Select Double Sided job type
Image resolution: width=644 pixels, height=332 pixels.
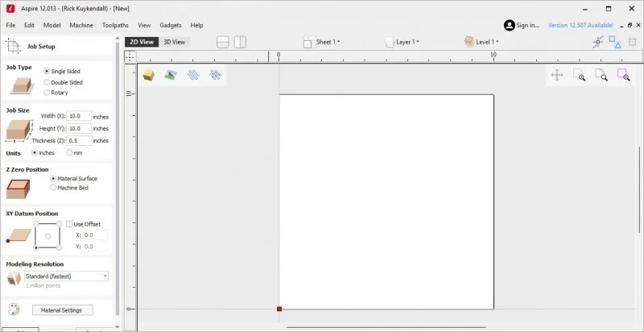click(x=64, y=82)
